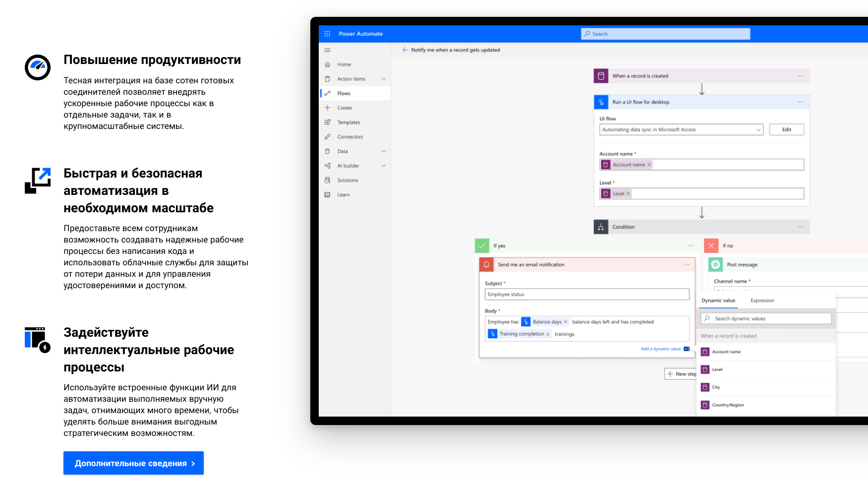Viewport: 868px width, 489px height.
Task: Open ellipsis menu of email notification step
Action: [687, 265]
